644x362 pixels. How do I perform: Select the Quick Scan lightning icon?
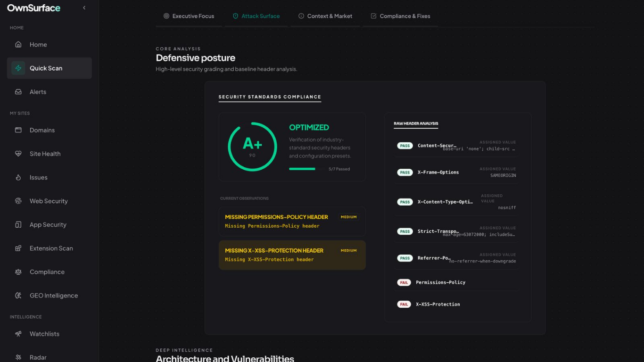18,68
